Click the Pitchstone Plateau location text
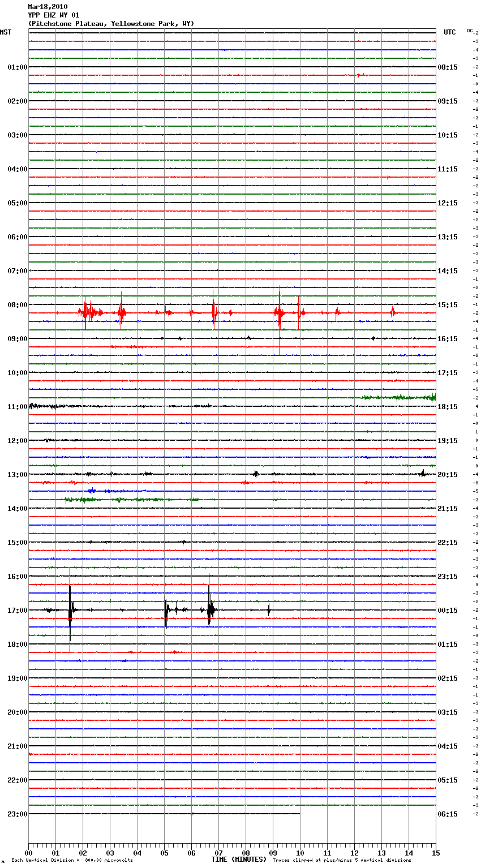 [111, 24]
